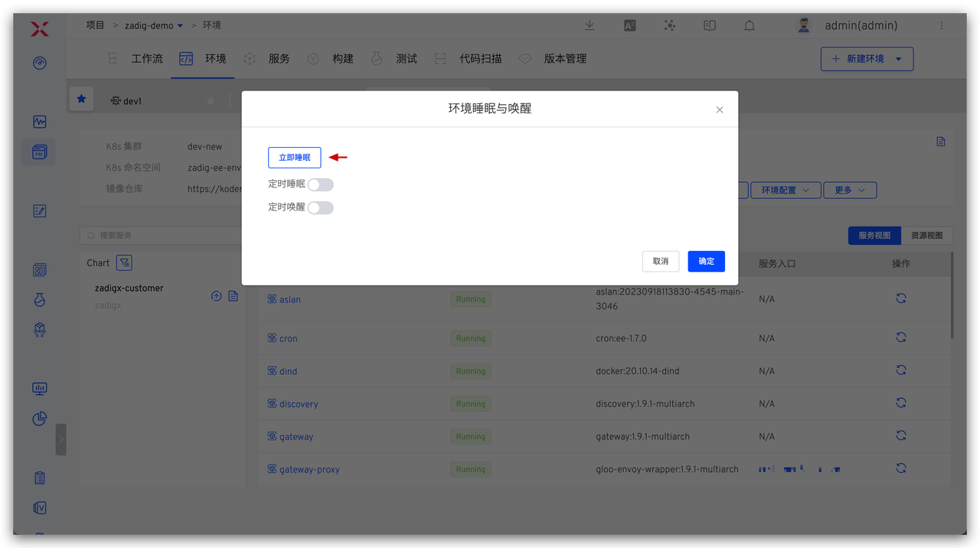The height and width of the screenshot is (548, 980).
Task: Focus the 搜索服务 search field
Action: (x=165, y=236)
